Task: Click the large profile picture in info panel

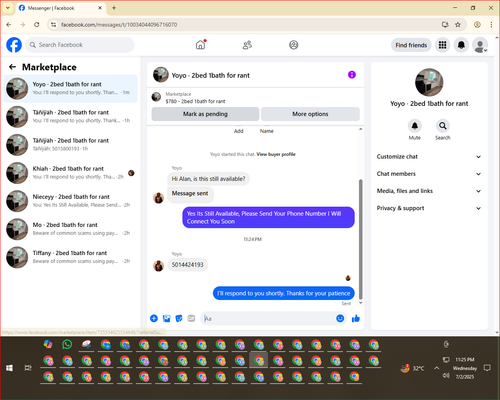Action: (429, 82)
